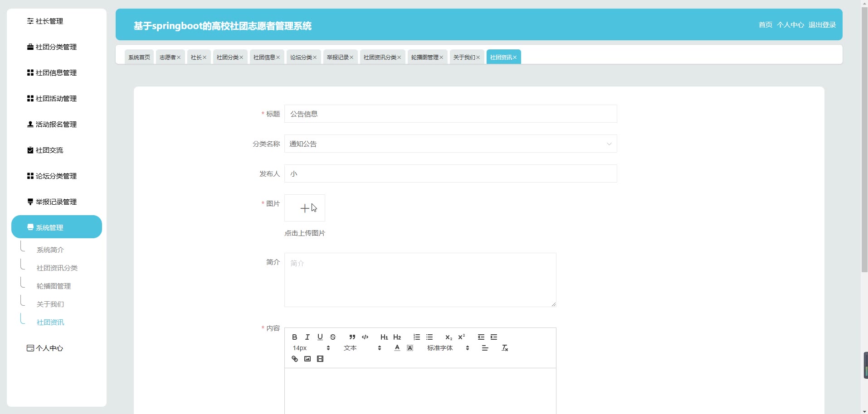Toggle bold formatting in content editor
Image resolution: width=868 pixels, height=414 pixels.
pyautogui.click(x=294, y=337)
